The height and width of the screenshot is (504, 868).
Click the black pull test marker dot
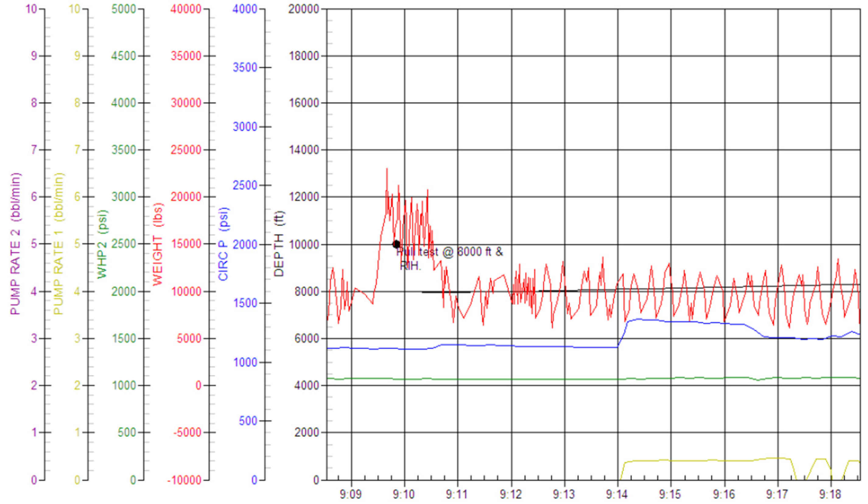[396, 244]
